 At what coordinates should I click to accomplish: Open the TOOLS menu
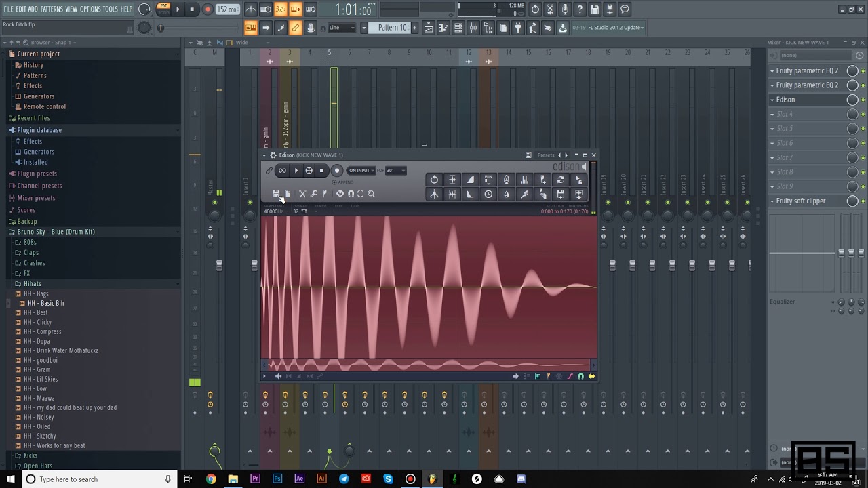[111, 9]
